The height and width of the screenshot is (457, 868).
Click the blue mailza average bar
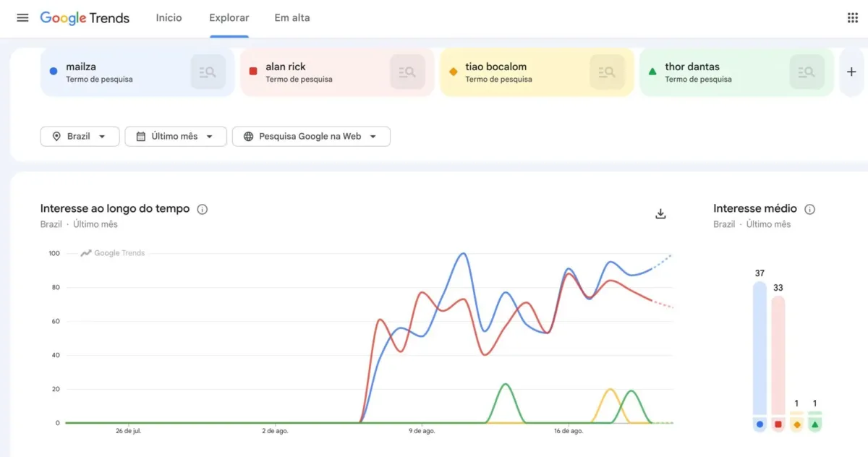coord(759,347)
